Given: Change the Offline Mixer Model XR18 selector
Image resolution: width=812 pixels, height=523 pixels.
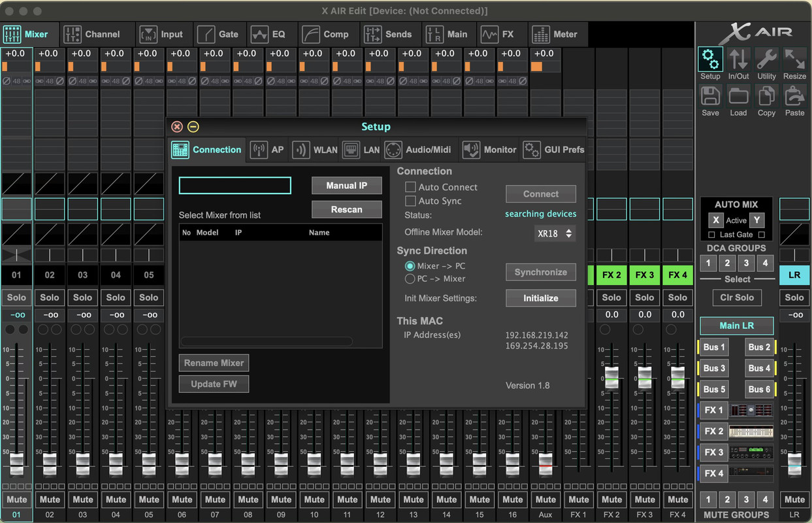Looking at the screenshot, I should coord(555,233).
